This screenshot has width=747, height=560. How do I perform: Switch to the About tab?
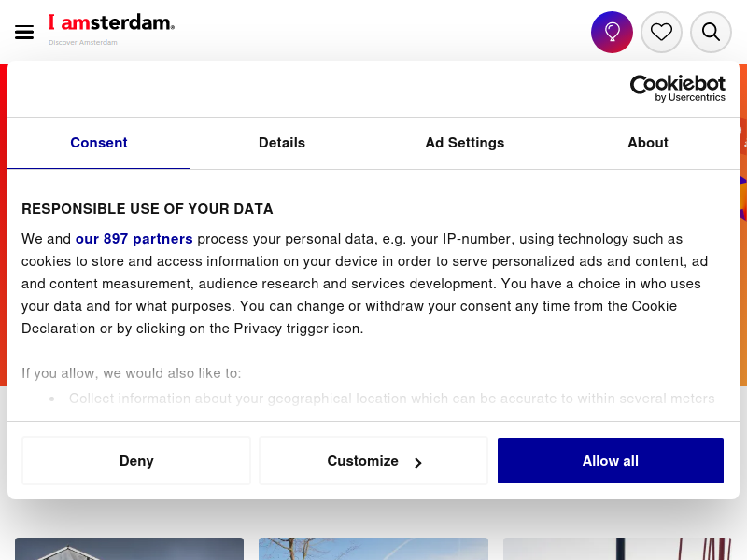coord(648,143)
